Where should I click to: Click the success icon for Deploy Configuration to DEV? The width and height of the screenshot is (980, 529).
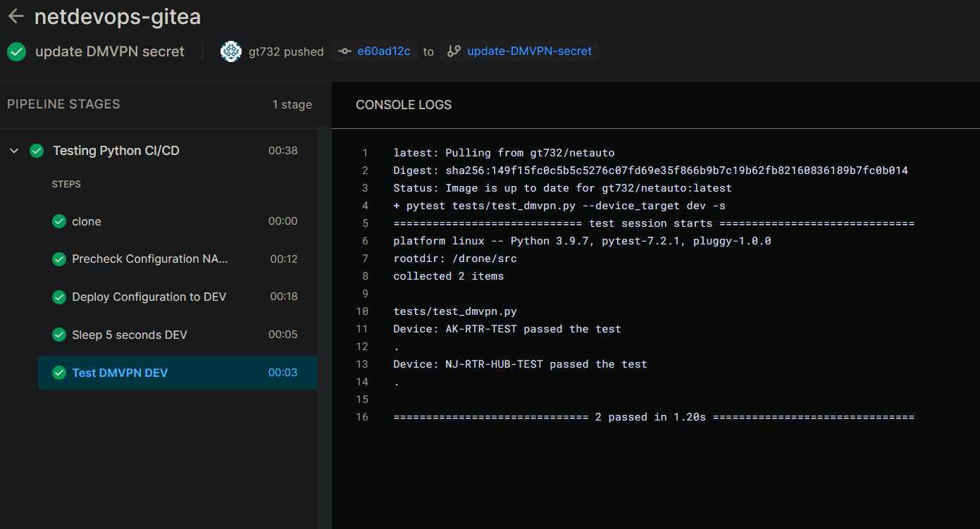click(59, 297)
